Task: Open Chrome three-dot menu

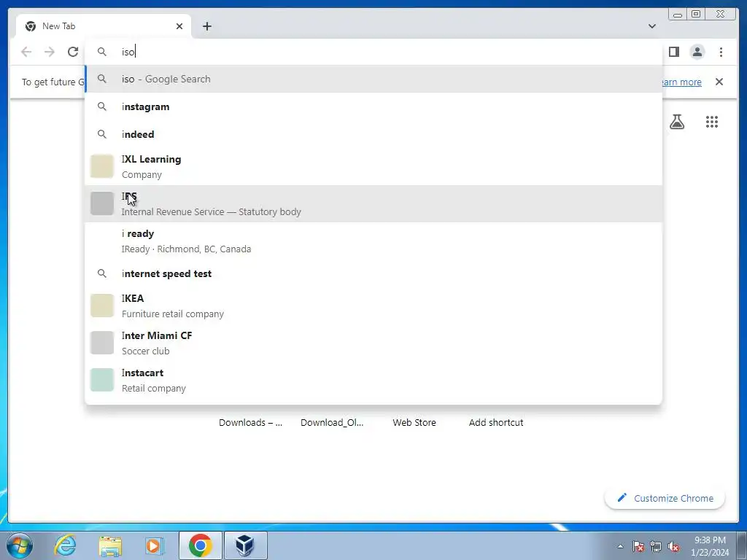Action: click(x=721, y=52)
